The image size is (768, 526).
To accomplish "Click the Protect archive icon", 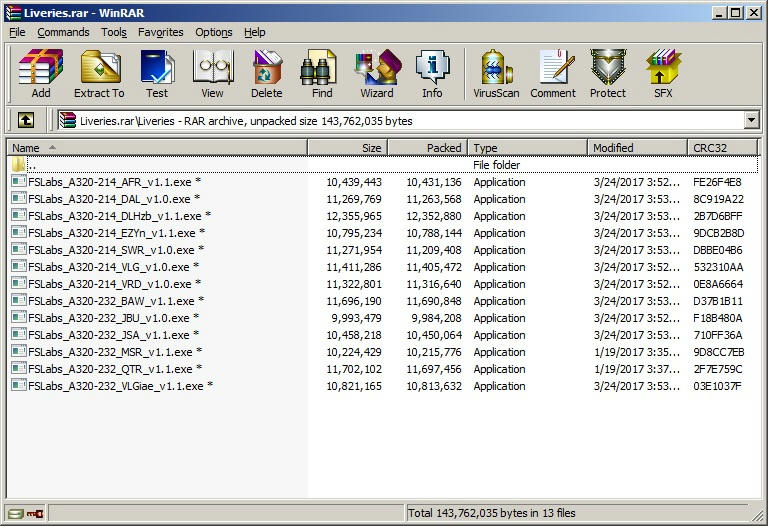I will [608, 73].
